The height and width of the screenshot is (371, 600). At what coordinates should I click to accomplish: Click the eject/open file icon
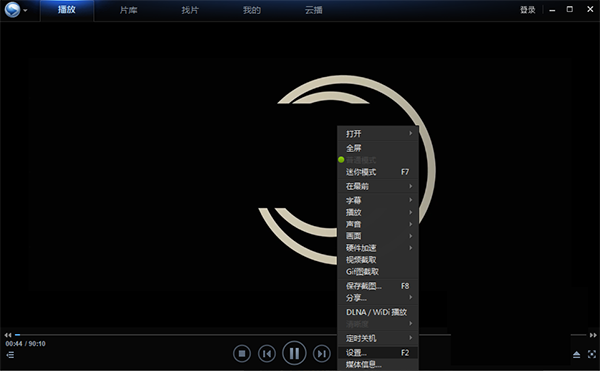pyautogui.click(x=577, y=355)
